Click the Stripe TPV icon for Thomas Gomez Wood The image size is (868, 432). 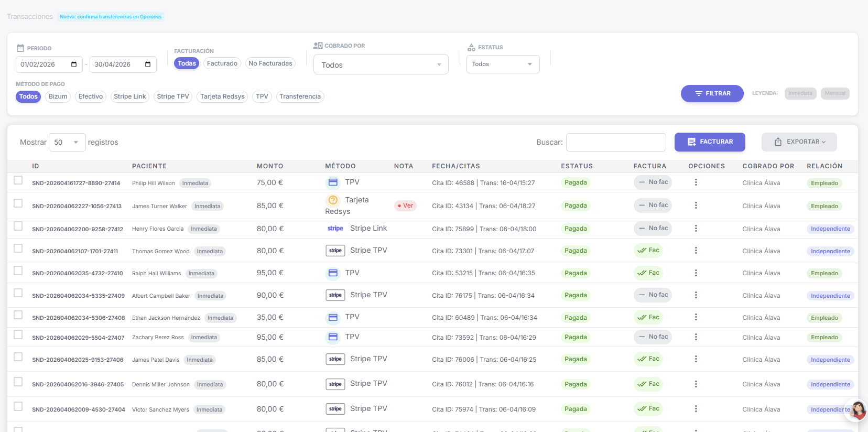tap(335, 251)
